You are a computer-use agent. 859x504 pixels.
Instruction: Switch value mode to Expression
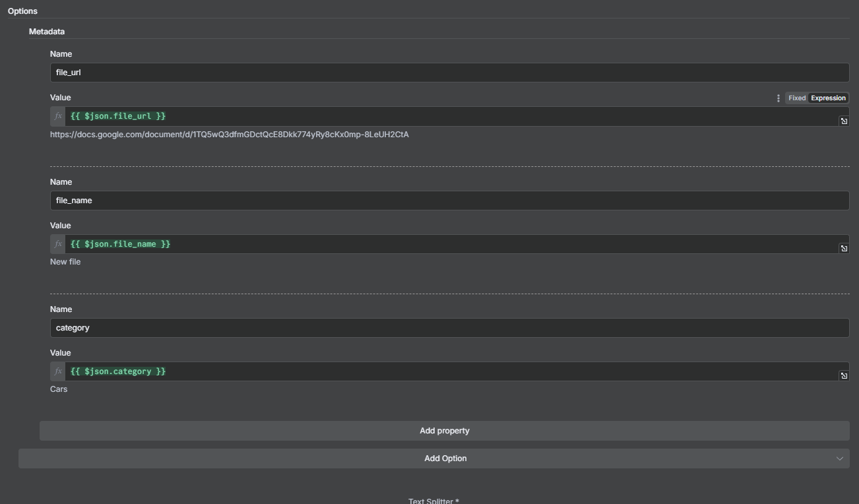pos(828,98)
